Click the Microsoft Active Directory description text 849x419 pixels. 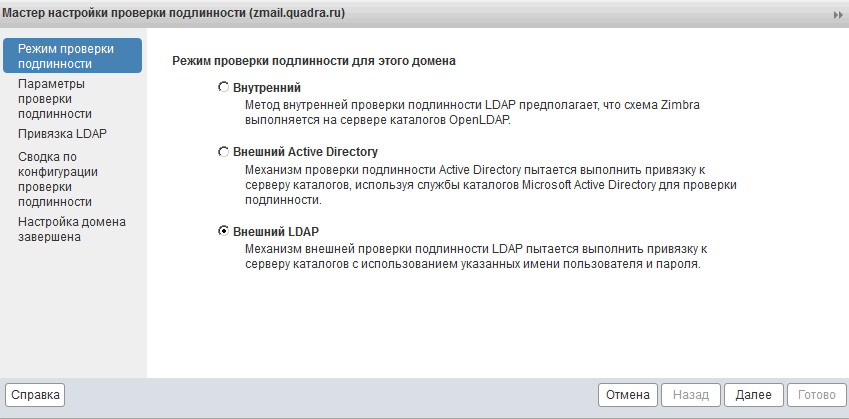(491, 185)
